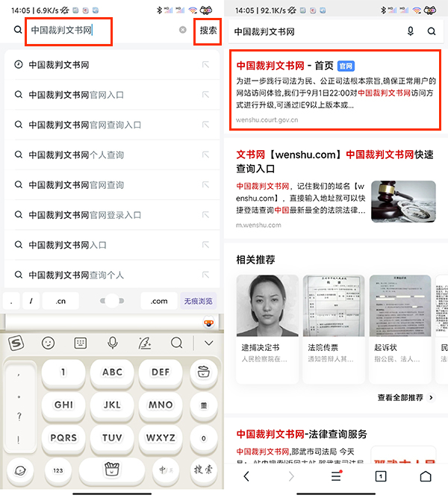Expand 查看全部推荐 link

[x=405, y=398]
